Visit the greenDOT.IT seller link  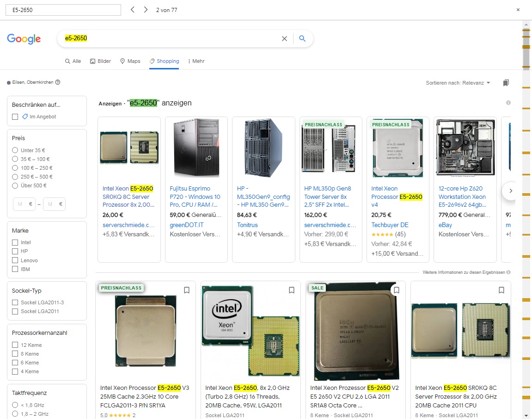187,225
